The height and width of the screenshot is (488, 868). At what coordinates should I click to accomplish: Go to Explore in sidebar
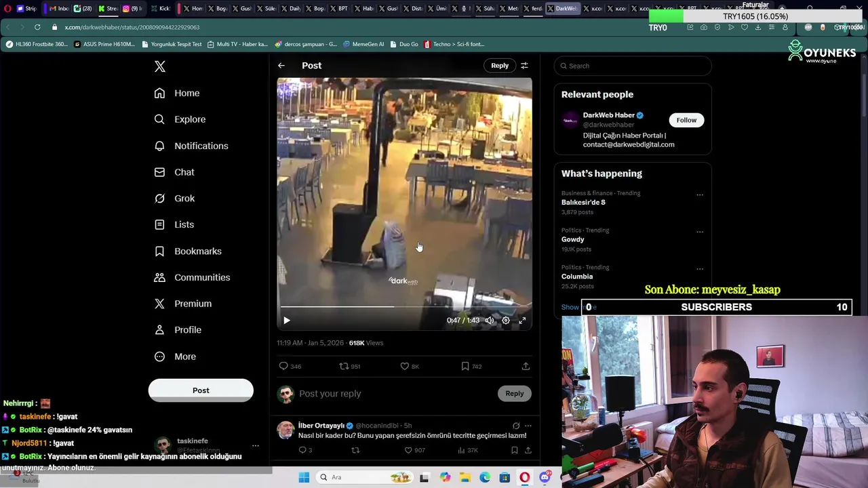point(180,119)
